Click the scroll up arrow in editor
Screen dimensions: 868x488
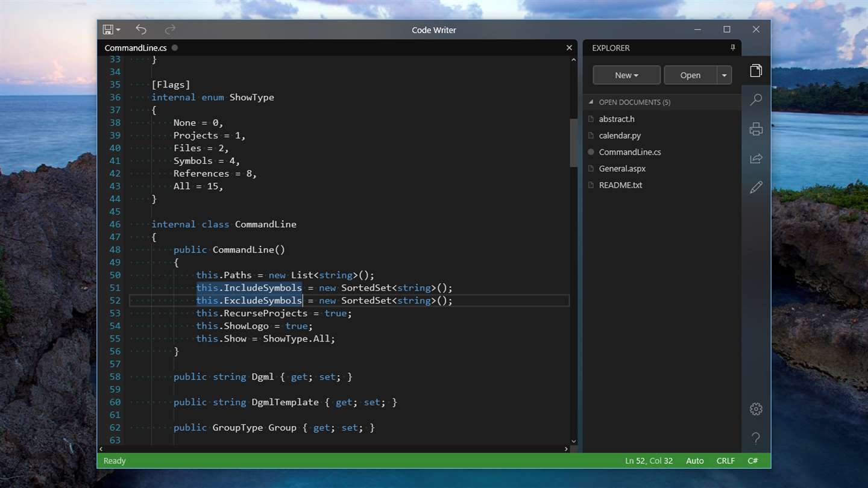573,60
